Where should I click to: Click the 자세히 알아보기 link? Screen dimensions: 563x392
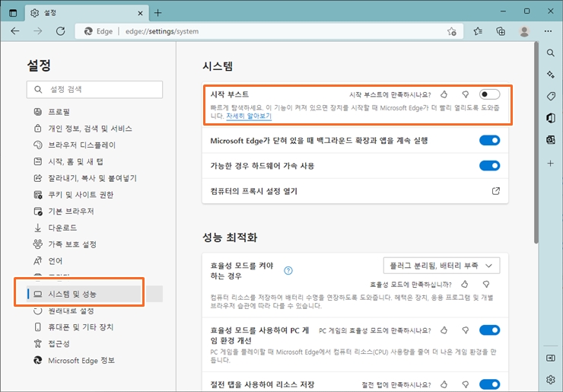coord(249,116)
